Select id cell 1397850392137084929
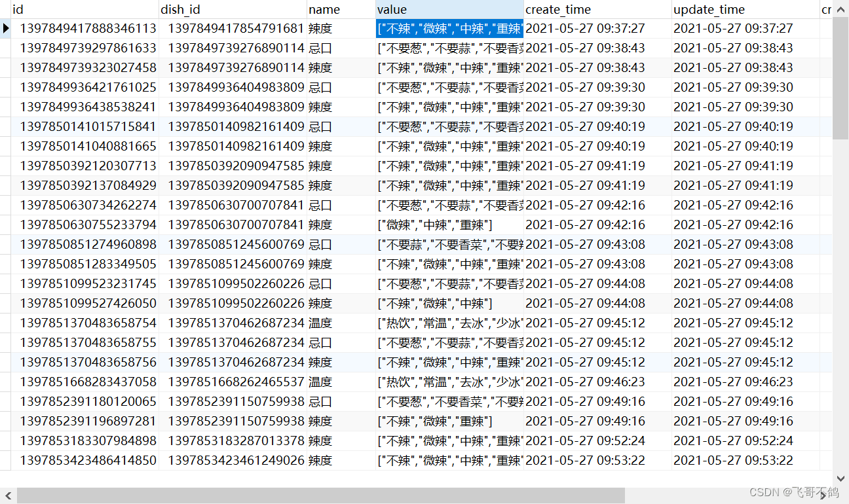 click(x=85, y=185)
